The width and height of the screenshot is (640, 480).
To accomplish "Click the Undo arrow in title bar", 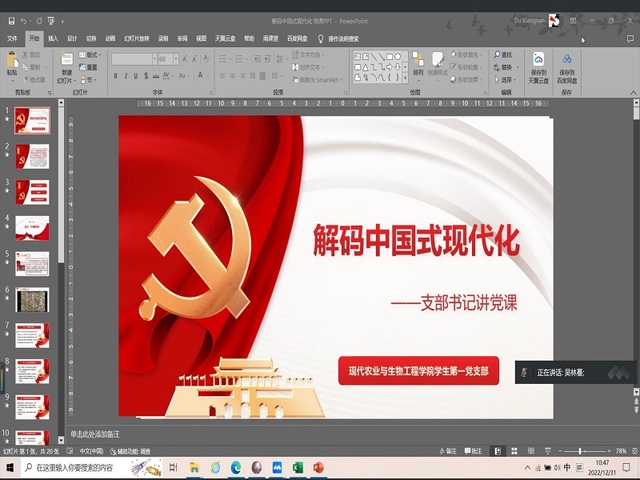I will click(24, 21).
